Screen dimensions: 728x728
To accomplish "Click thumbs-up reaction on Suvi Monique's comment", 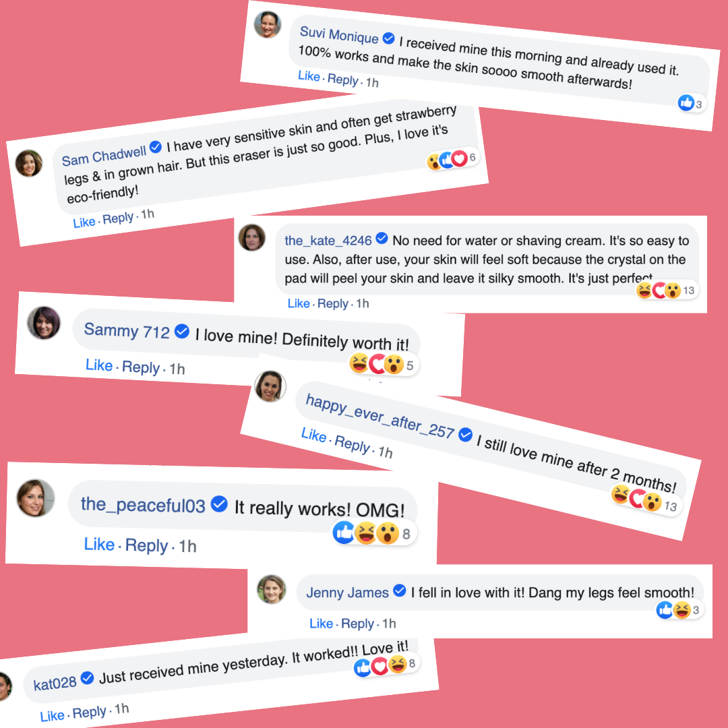I will [x=686, y=102].
